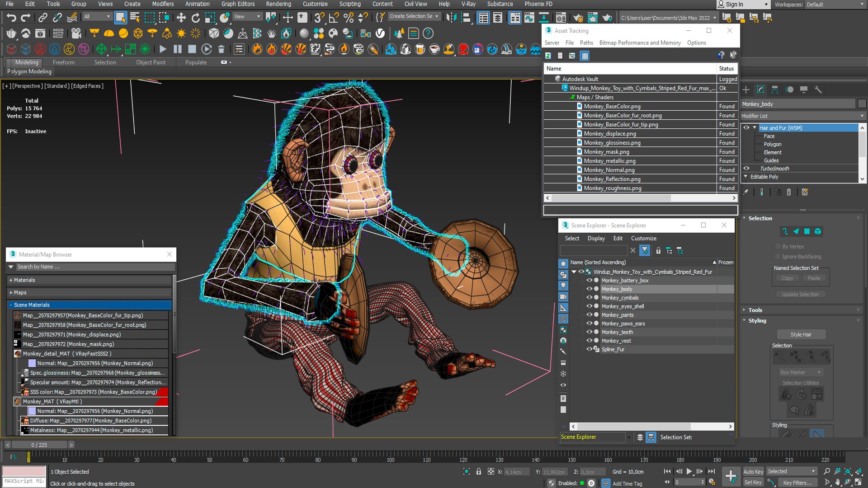Image resolution: width=868 pixels, height=488 pixels.
Task: Open the Paths menu in Asset Tracking
Action: 586,42
